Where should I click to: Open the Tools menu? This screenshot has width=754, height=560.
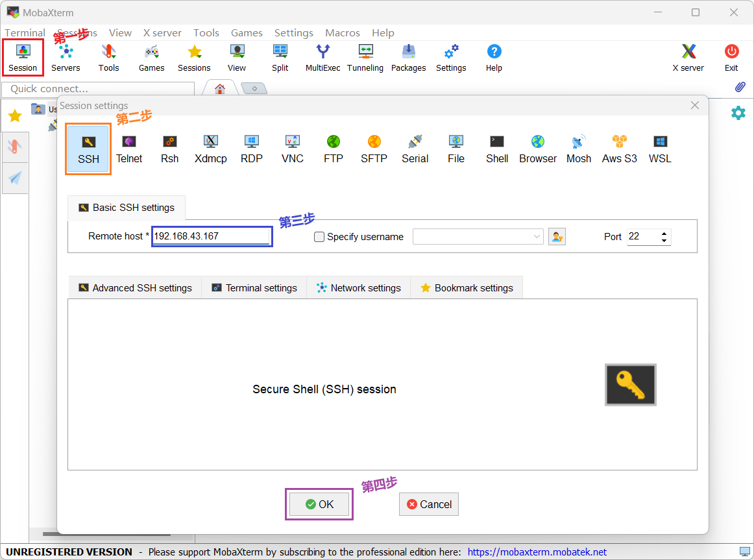206,32
